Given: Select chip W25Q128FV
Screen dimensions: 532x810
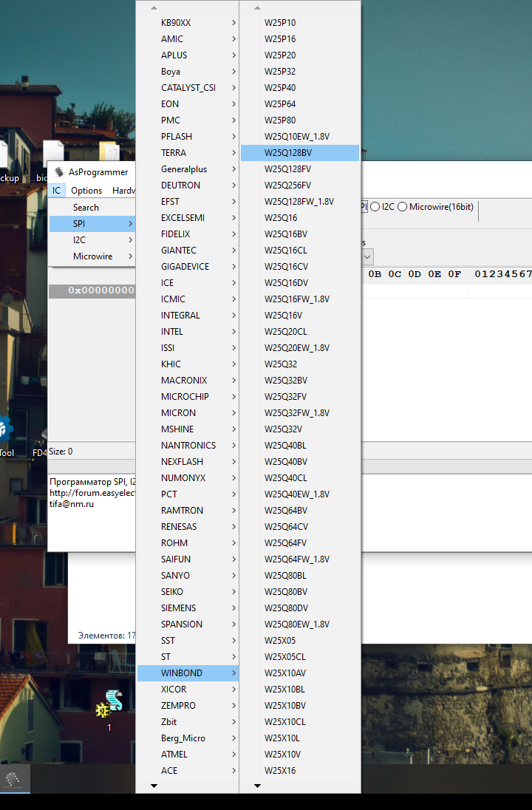Looking at the screenshot, I should (299, 169).
